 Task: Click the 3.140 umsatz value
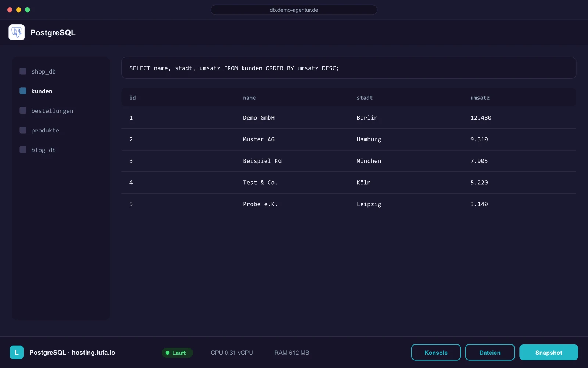tap(479, 204)
